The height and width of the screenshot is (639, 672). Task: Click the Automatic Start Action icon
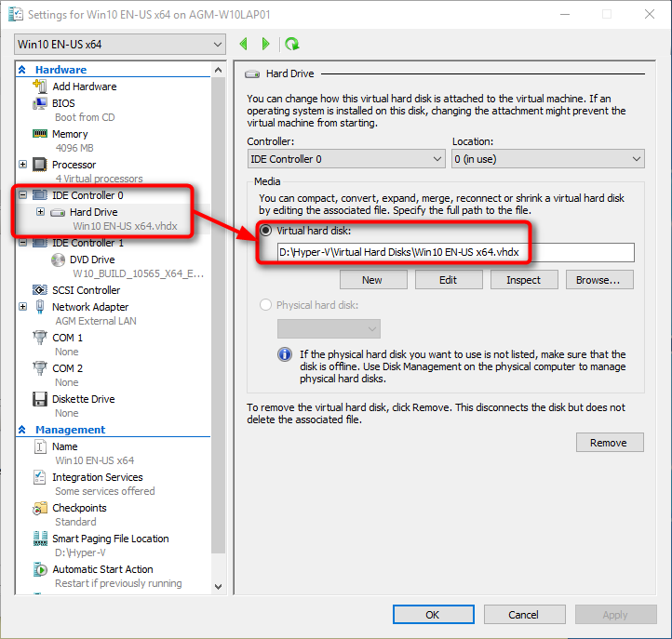[x=40, y=569]
